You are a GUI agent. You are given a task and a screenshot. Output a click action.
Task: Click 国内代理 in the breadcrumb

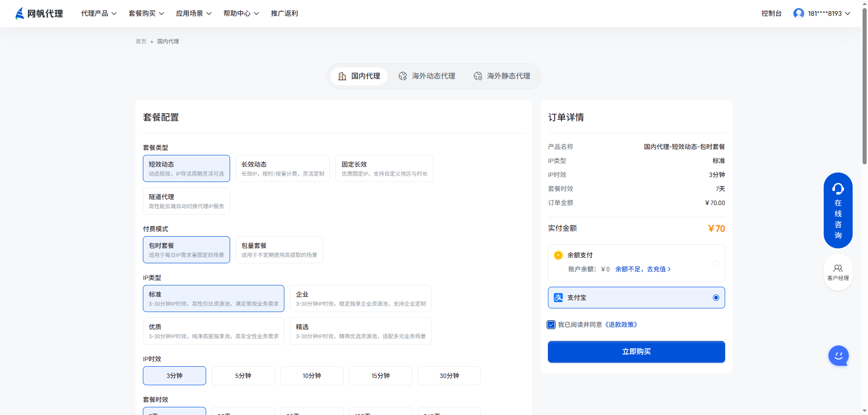point(168,42)
